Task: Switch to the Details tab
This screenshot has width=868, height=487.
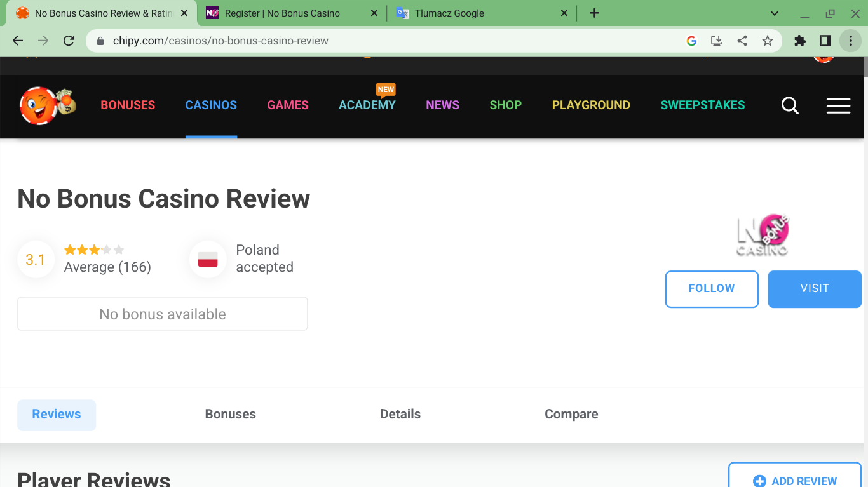Action: coord(400,414)
